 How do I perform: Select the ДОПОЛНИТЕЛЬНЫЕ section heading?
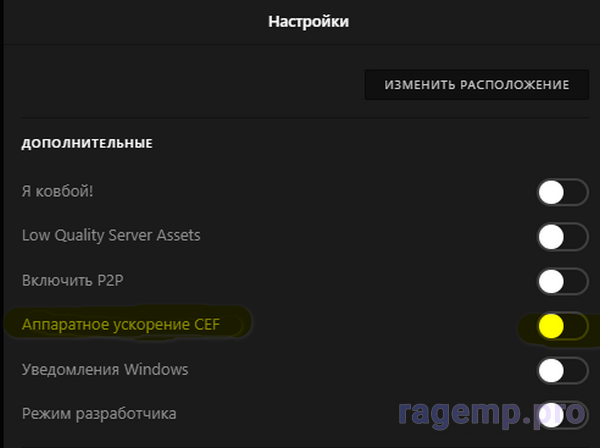click(x=87, y=143)
